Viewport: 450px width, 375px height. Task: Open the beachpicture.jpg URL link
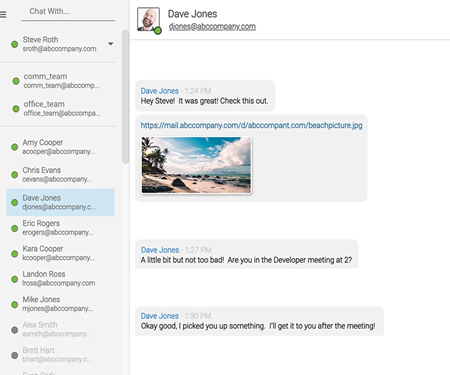[251, 125]
